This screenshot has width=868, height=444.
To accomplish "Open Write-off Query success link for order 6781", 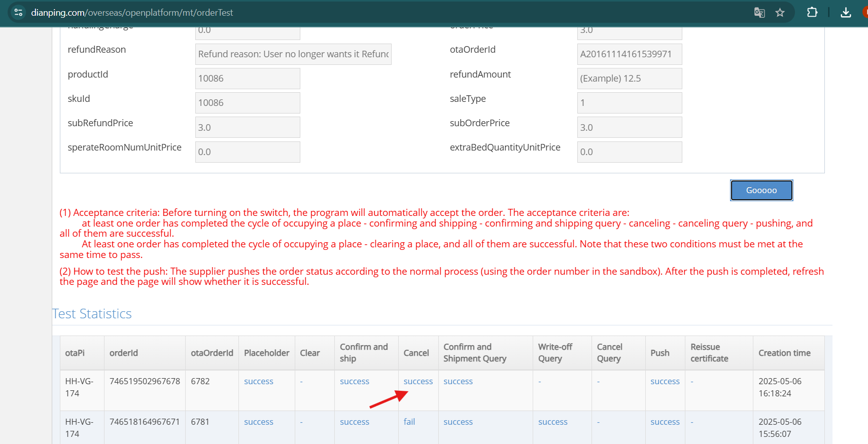I will point(552,422).
